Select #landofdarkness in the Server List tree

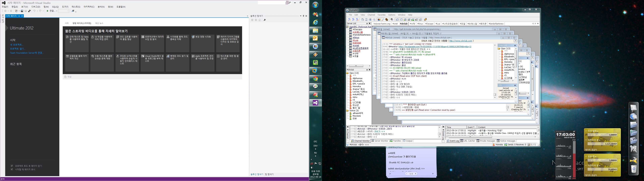coord(362,35)
